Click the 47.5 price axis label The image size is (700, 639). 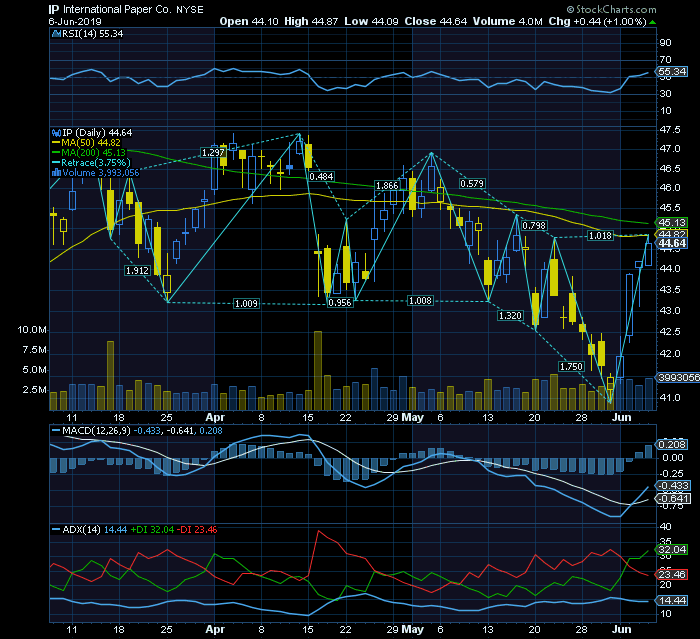point(670,129)
